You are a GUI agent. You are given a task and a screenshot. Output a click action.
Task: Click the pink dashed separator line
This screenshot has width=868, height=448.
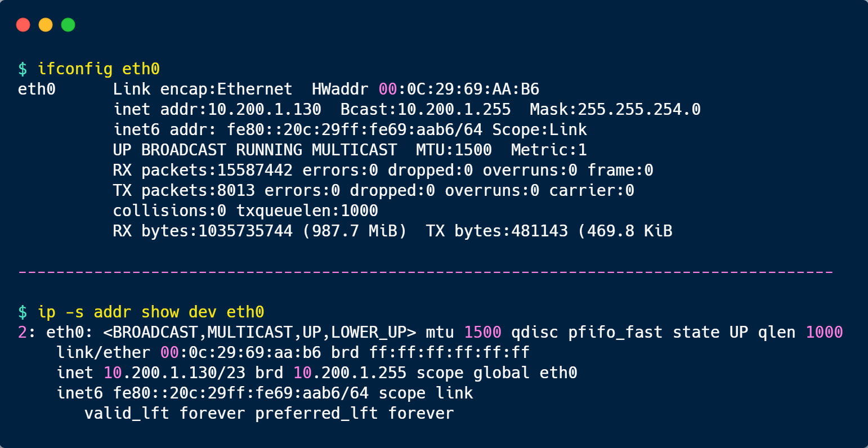tap(426, 272)
